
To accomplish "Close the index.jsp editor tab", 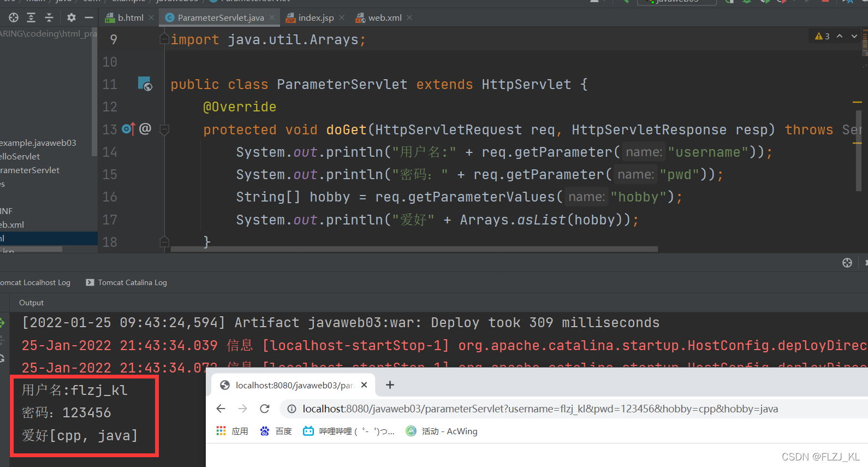I will click(342, 17).
